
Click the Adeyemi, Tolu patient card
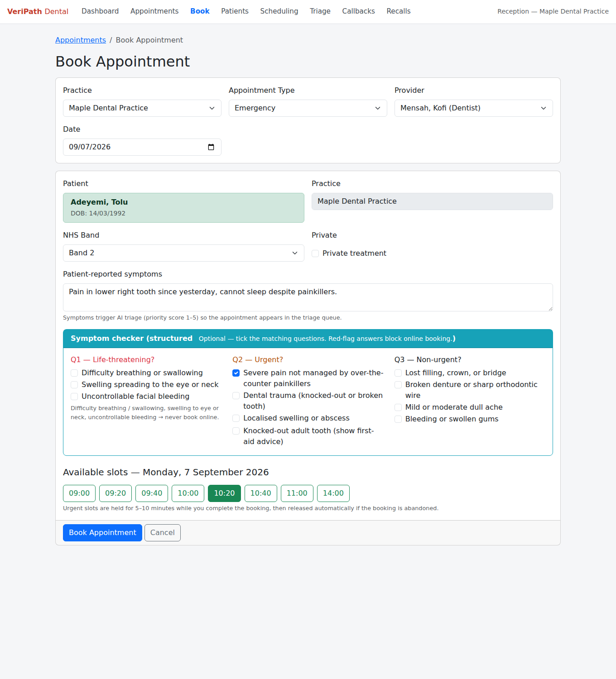click(183, 208)
